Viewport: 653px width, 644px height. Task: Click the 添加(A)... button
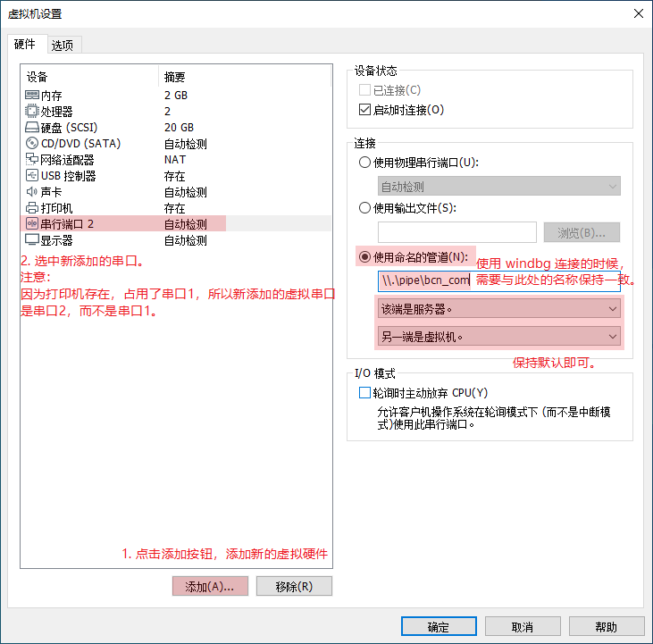pyautogui.click(x=210, y=586)
